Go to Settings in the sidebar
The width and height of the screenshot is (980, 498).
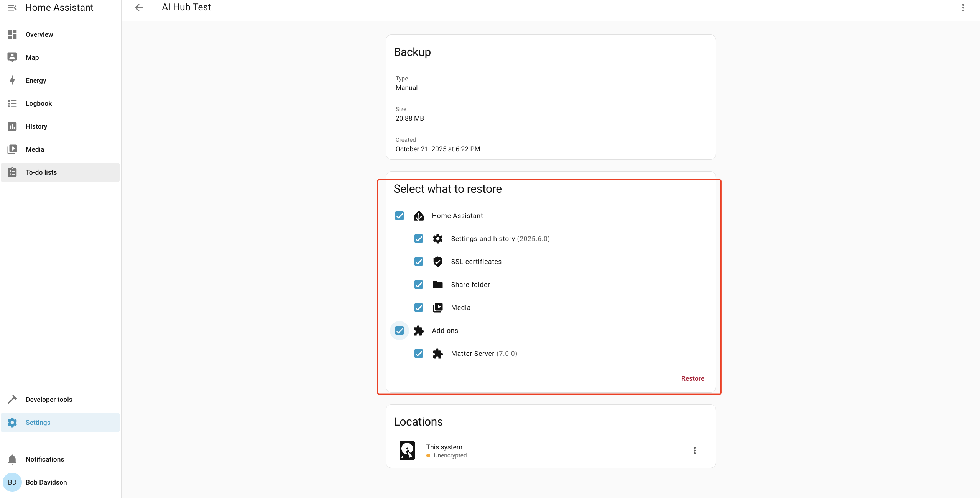click(60, 423)
